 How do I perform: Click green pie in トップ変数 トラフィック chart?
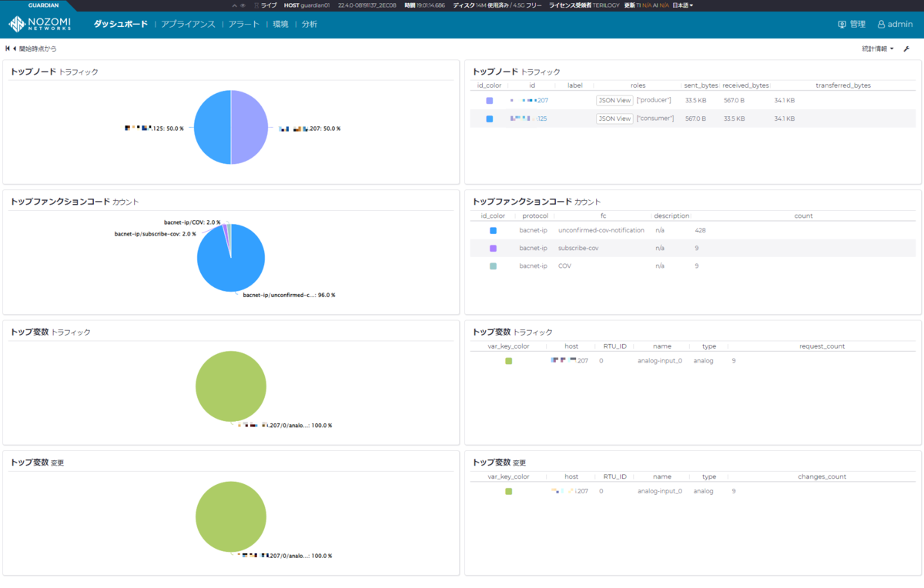pos(231,387)
